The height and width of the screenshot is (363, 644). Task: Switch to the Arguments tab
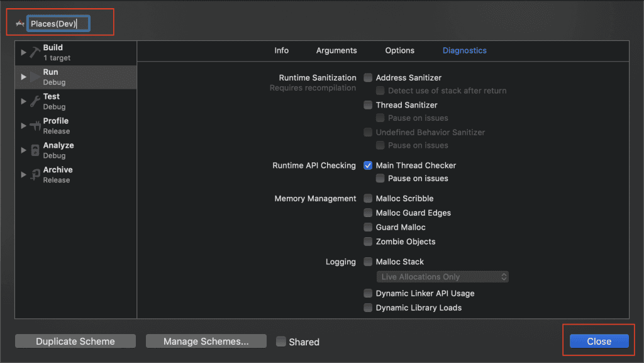click(x=336, y=50)
